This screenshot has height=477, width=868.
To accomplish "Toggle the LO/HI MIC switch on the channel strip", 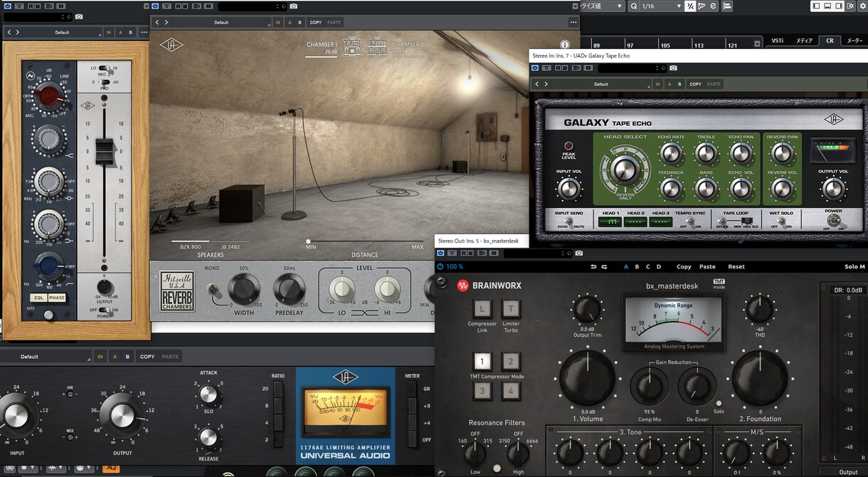I will click(105, 68).
